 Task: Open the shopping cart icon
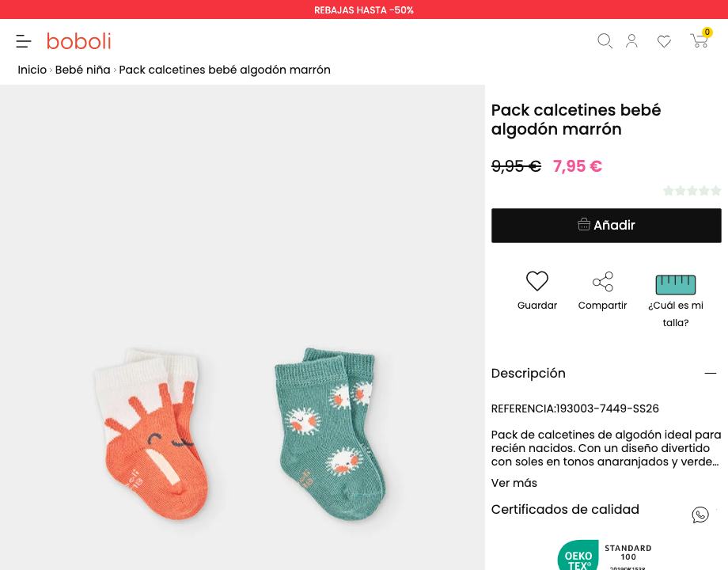[x=700, y=40]
